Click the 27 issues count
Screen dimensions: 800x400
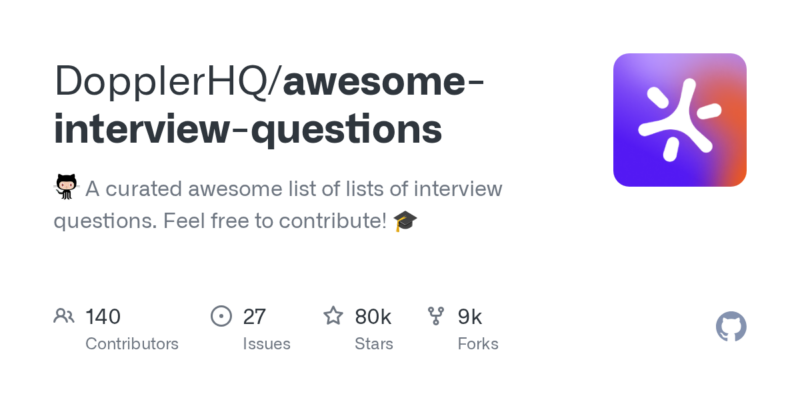254,317
